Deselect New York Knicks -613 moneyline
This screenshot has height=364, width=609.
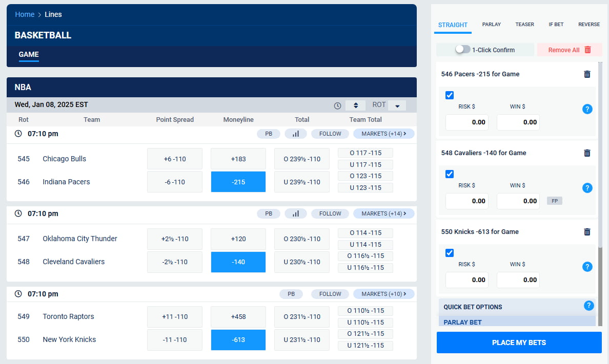point(238,340)
